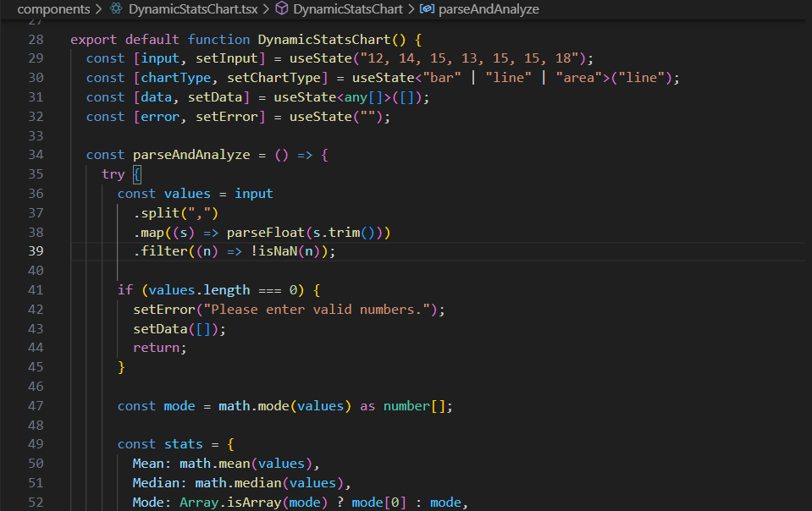The width and height of the screenshot is (812, 511).
Task: Open the DynamicStatsChart function breadcrumb
Action: pos(347,9)
